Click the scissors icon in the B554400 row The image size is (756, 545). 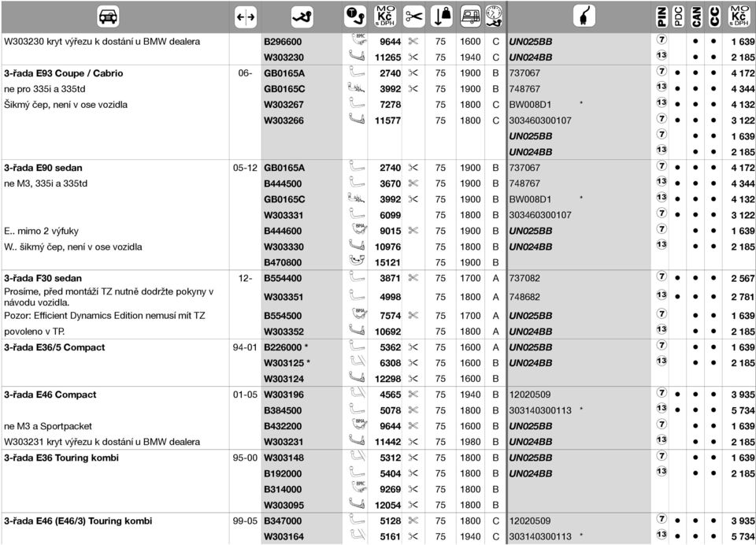[413, 278]
